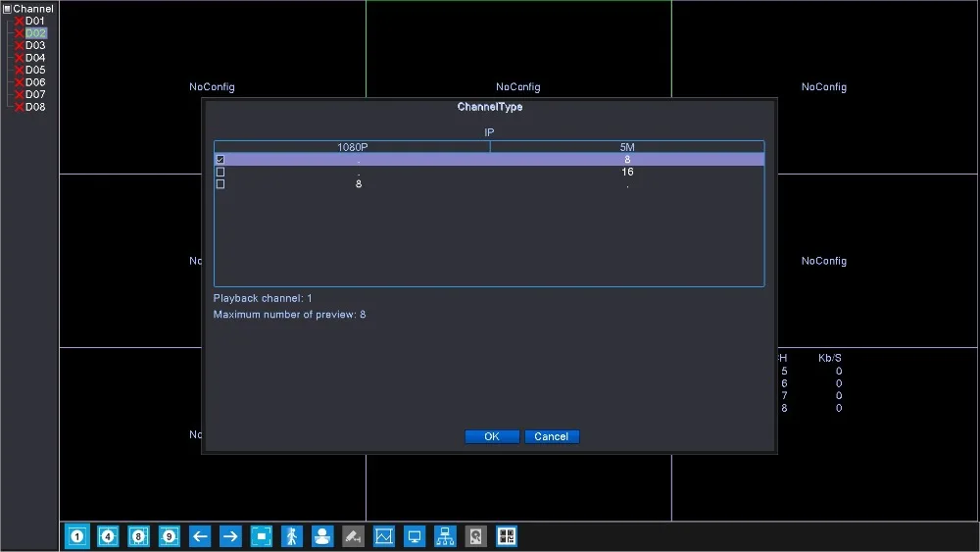980x552 pixels.
Task: Click the 1080P value 8 cell
Action: pos(358,184)
